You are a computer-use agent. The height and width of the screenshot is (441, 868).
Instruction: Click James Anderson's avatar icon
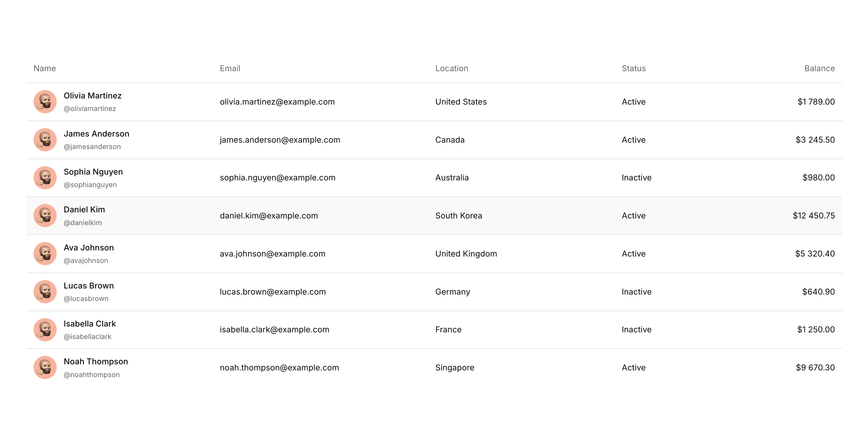45,140
